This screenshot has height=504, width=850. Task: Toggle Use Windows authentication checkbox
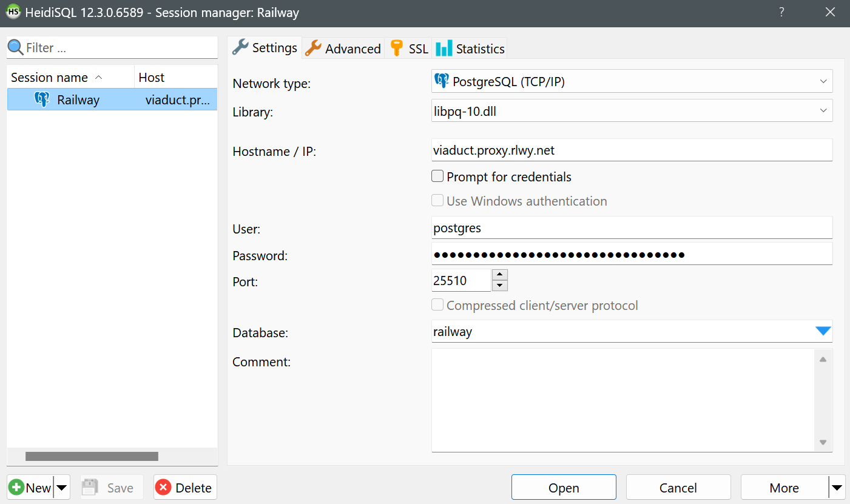coord(437,201)
